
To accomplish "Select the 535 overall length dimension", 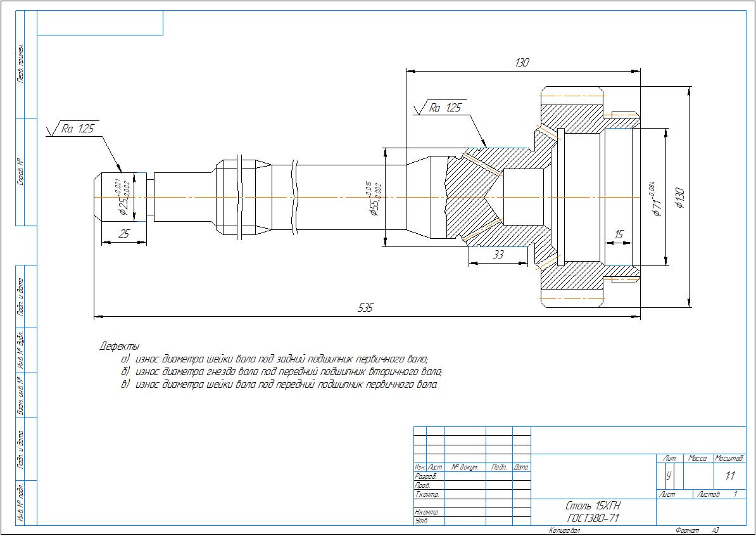I will point(366,308).
